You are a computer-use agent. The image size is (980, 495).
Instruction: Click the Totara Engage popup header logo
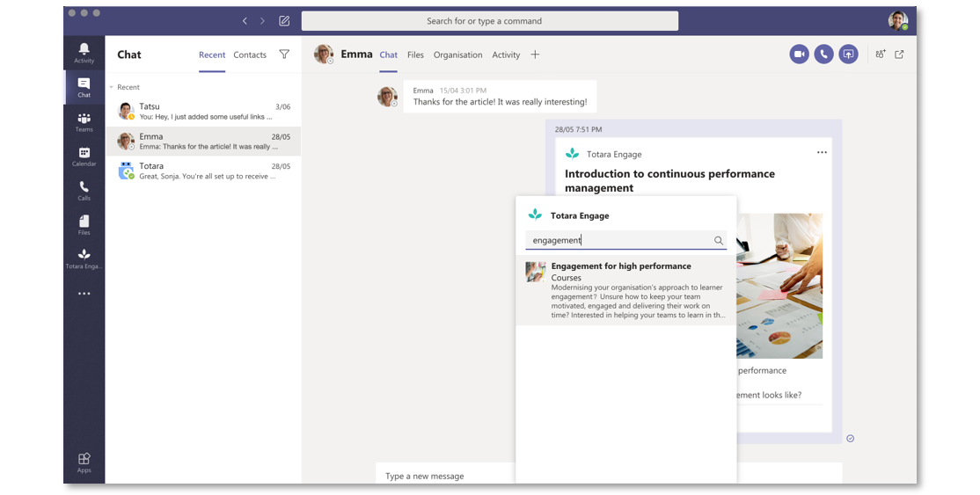(535, 215)
